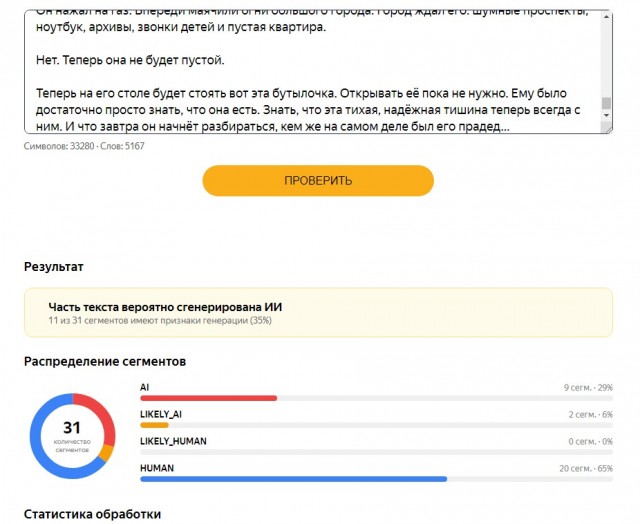Click the orange LIKELY_AI progress bar

pyautogui.click(x=154, y=425)
